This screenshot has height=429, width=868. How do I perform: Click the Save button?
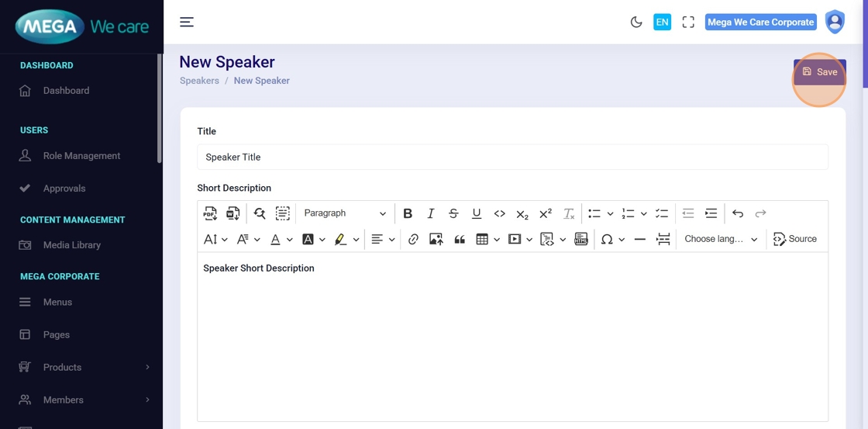pos(819,72)
